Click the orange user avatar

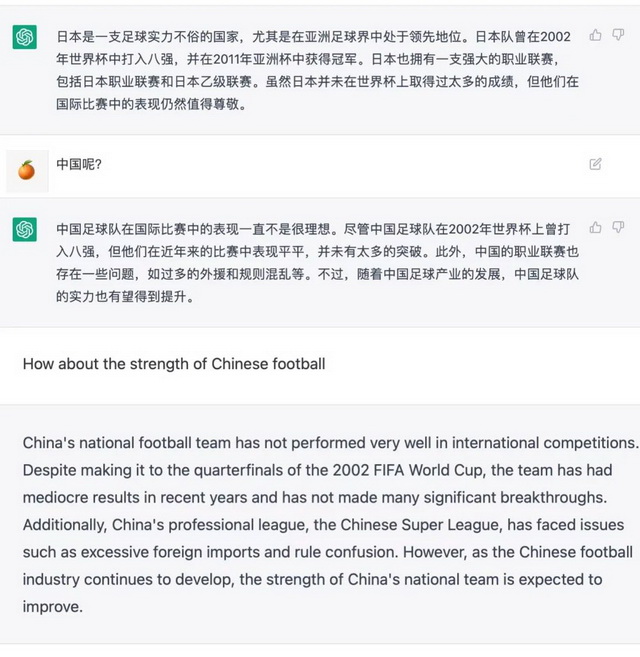26,170
